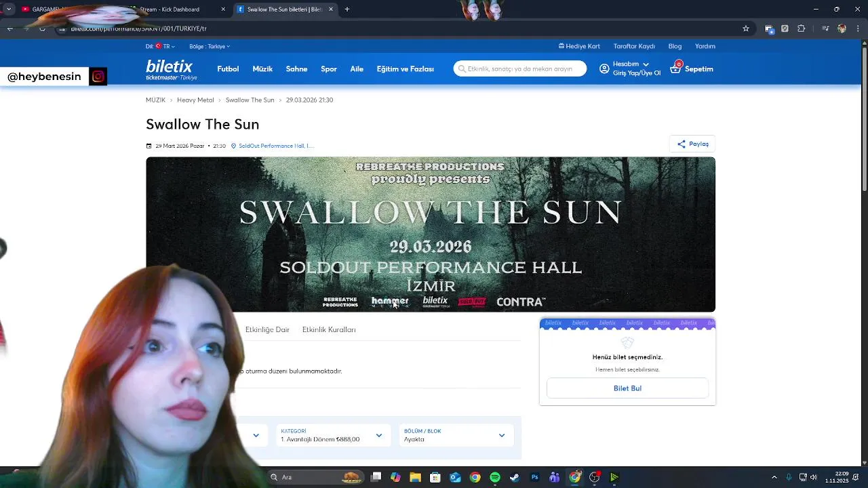Switch to the Etkinliğe Dair tab
This screenshot has width=868, height=488.
[267, 329]
